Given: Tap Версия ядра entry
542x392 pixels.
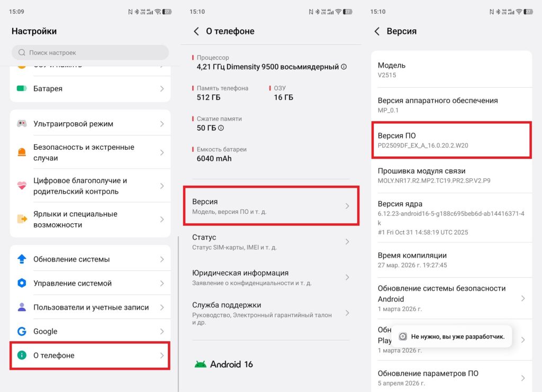Looking at the screenshot, I should pyautogui.click(x=451, y=217).
